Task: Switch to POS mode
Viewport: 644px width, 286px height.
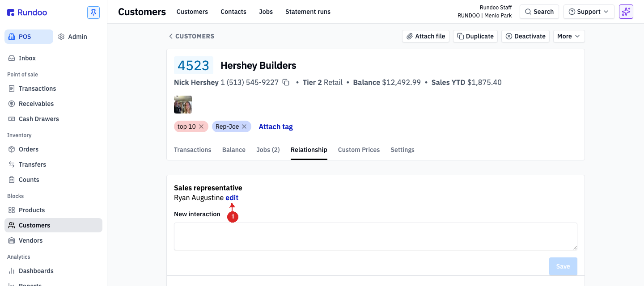Action: coord(29,37)
